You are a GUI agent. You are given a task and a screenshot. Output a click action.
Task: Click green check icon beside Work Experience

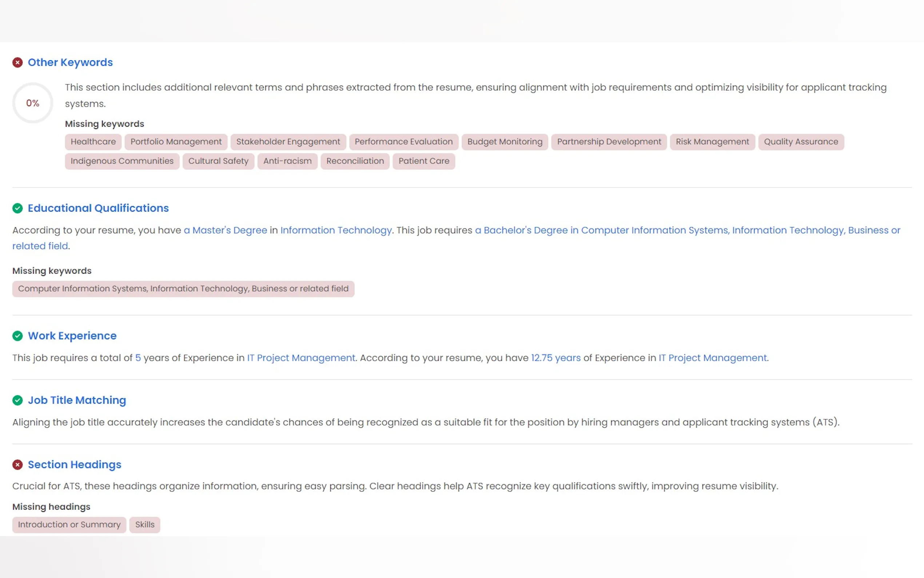click(x=17, y=336)
